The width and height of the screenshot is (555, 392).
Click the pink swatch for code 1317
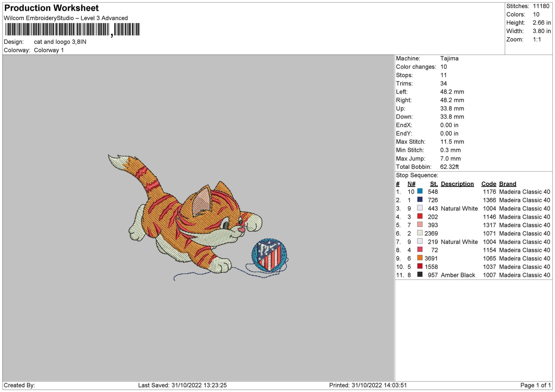coord(420,225)
